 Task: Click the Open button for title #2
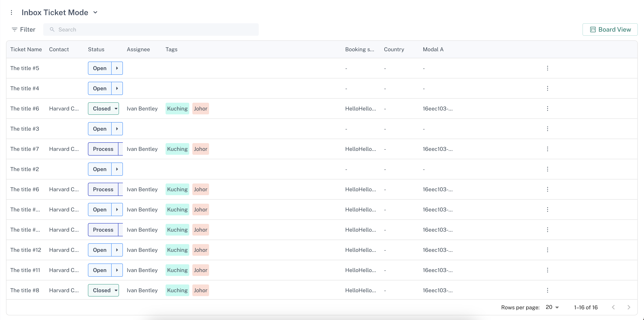[100, 169]
